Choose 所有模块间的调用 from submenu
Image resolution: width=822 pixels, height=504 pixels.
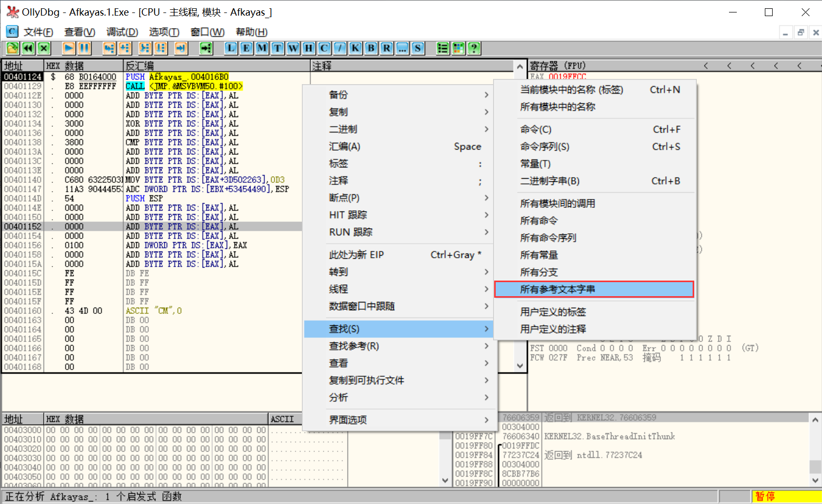point(594,204)
